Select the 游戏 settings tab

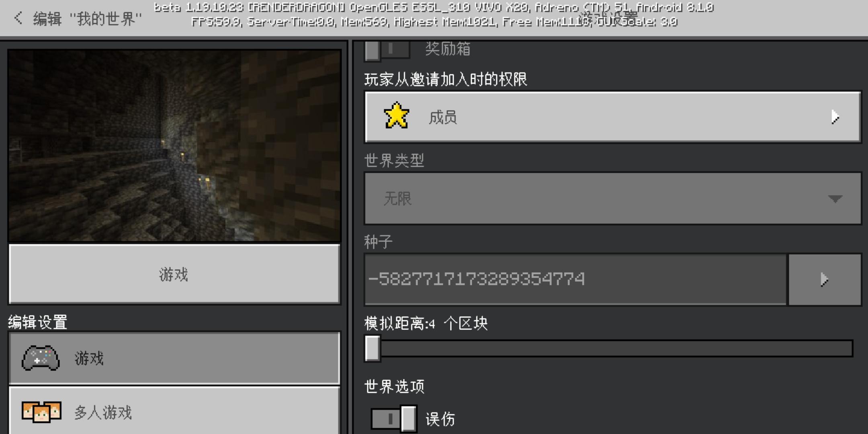pyautogui.click(x=174, y=358)
